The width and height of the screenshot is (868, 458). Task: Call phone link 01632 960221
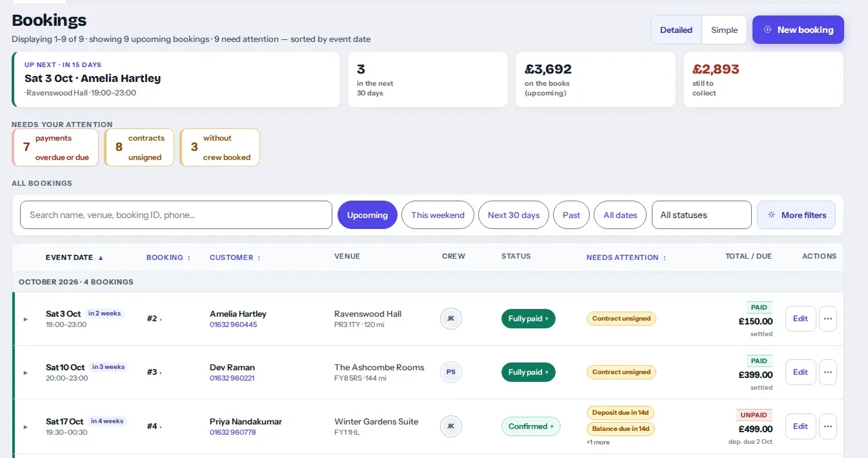coord(232,378)
